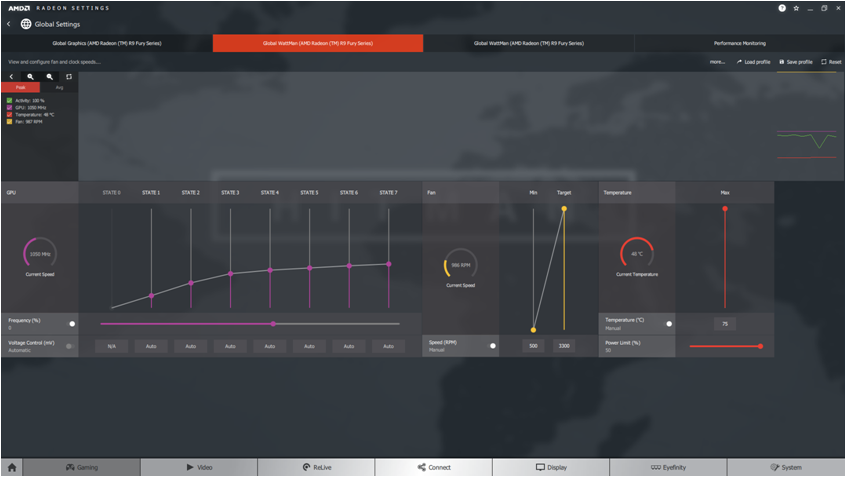Click the STATE 1 voltage Auto field
846x477 pixels.
coord(151,346)
